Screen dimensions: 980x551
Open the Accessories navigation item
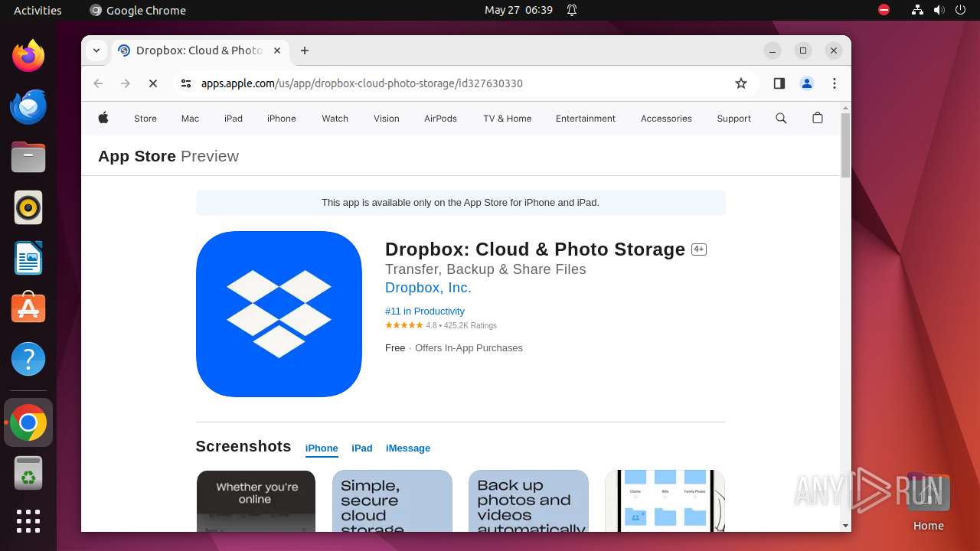[x=666, y=119]
